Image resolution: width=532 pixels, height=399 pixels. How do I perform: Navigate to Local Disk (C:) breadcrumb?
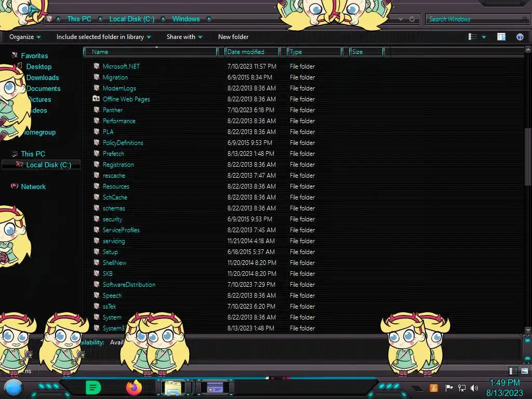pos(131,19)
